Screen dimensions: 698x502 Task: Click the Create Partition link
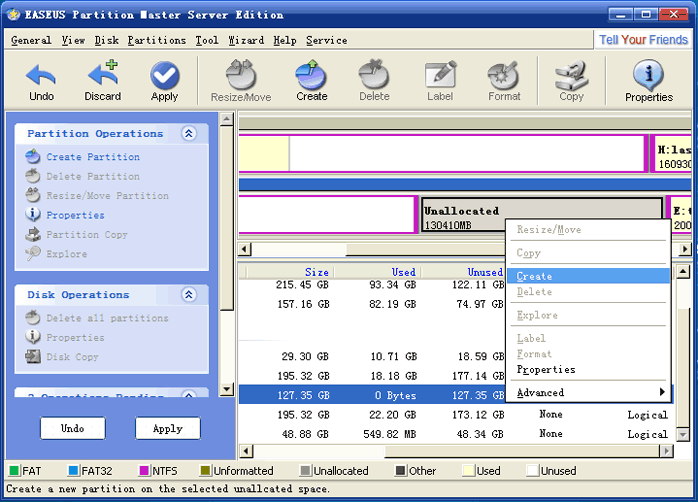93,157
